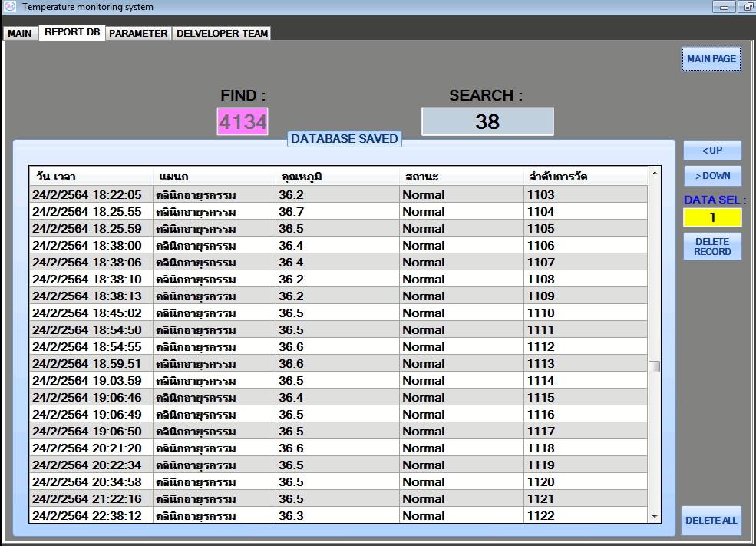The width and height of the screenshot is (756, 546).
Task: Click the pink FIND field showing 4134
Action: click(x=243, y=121)
